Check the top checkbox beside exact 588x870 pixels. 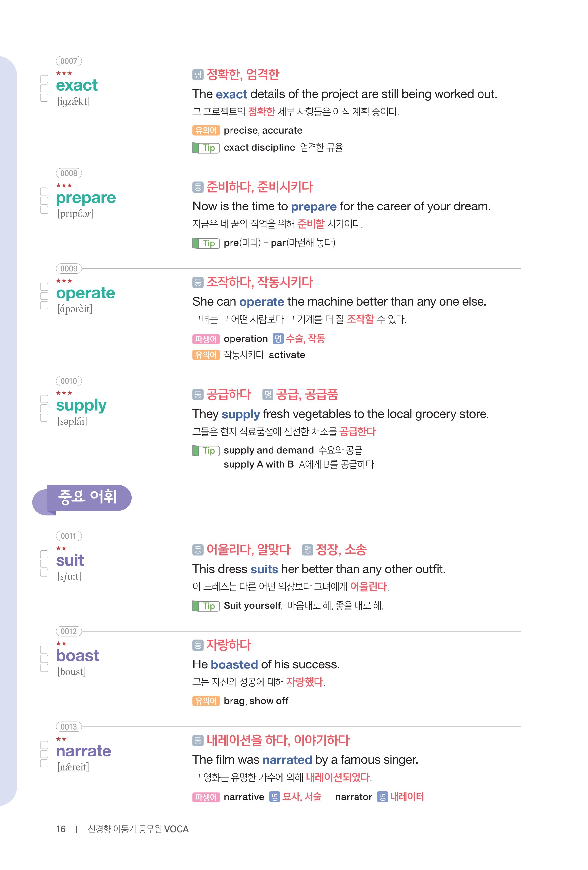pos(44,79)
